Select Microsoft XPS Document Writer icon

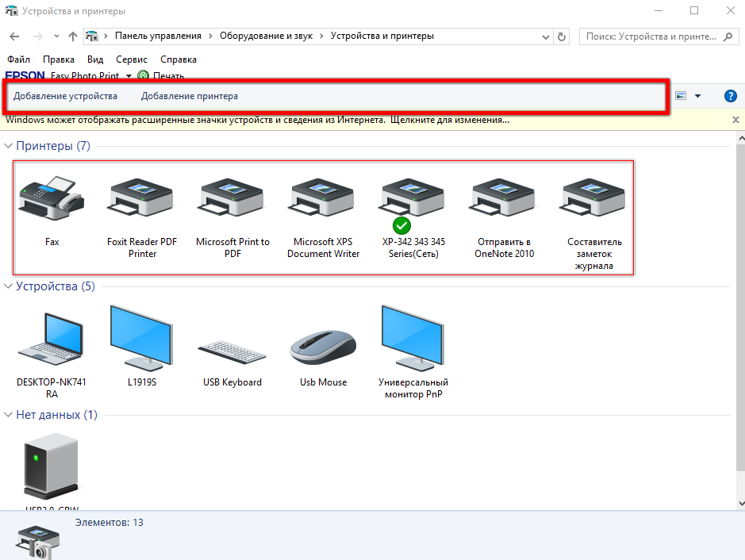[323, 198]
